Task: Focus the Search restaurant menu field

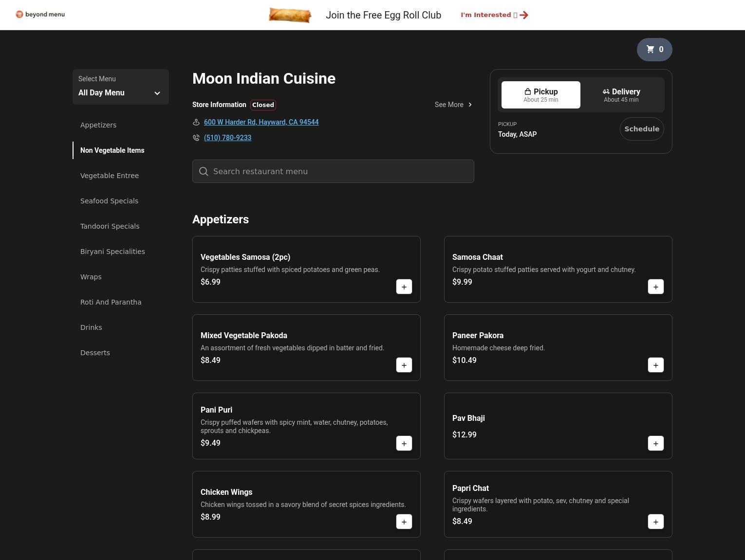Action: [333, 171]
